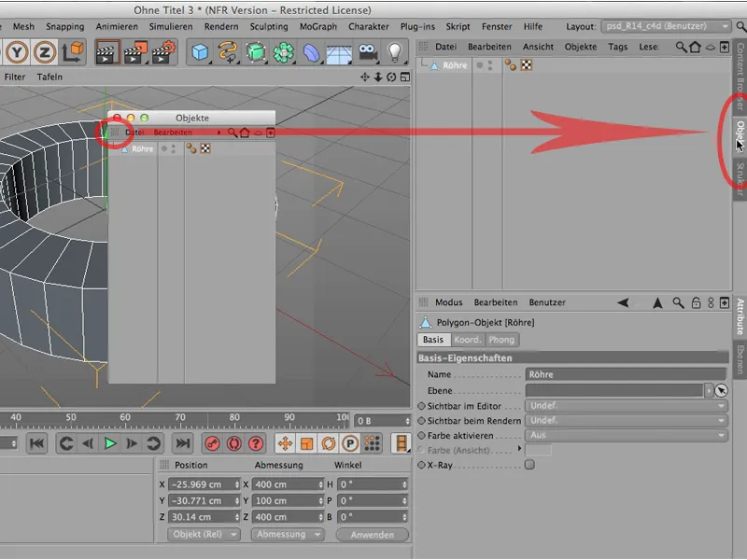The height and width of the screenshot is (560, 747).
Task: Open Abmessung mode dropdown
Action: tap(288, 534)
